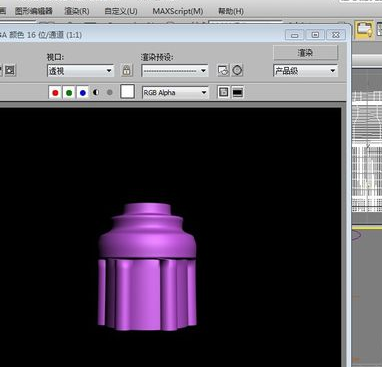Screen dimensions: 382x367
Task: Show the alpha channel
Action: pyautogui.click(x=96, y=92)
